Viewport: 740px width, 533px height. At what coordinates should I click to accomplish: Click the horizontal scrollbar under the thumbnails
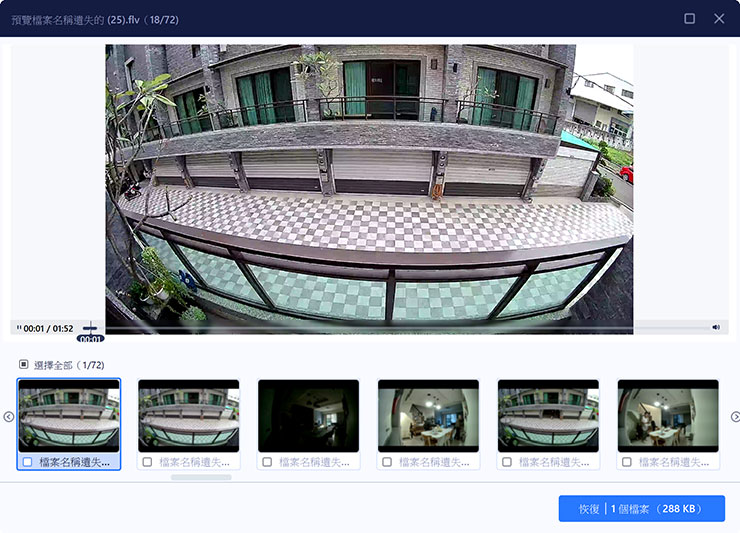(201, 477)
